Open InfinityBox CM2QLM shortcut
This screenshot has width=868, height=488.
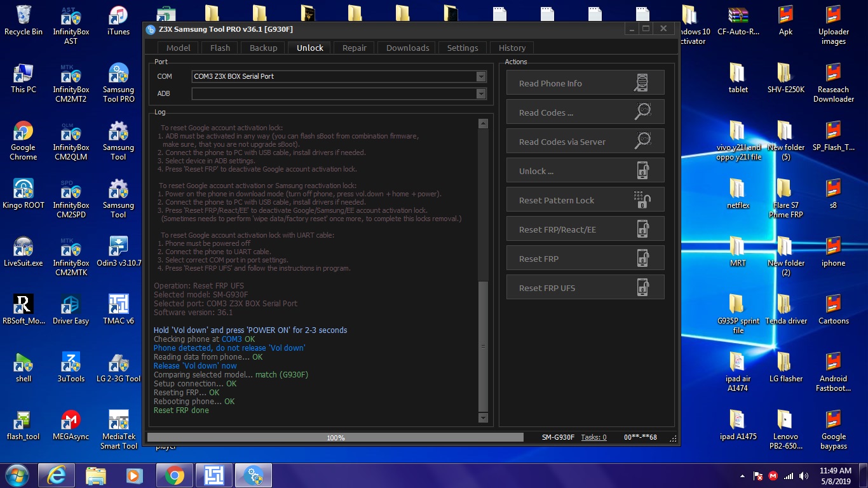(x=71, y=141)
